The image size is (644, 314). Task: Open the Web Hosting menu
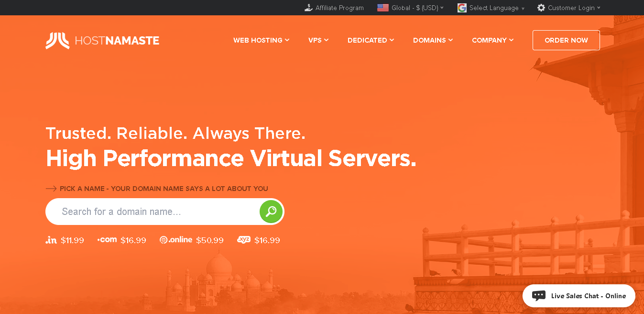[262, 40]
